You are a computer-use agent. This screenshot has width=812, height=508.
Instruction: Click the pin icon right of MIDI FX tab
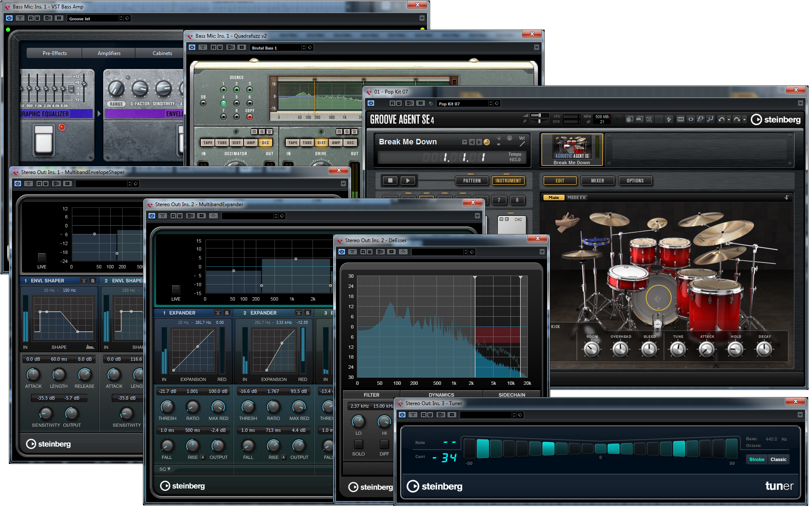(x=787, y=197)
